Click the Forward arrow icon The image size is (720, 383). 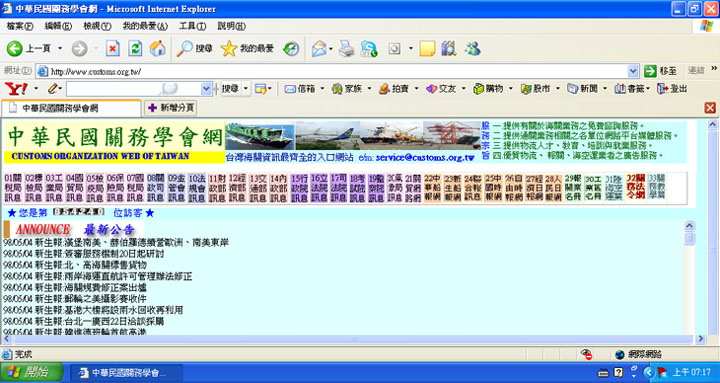pyautogui.click(x=79, y=48)
